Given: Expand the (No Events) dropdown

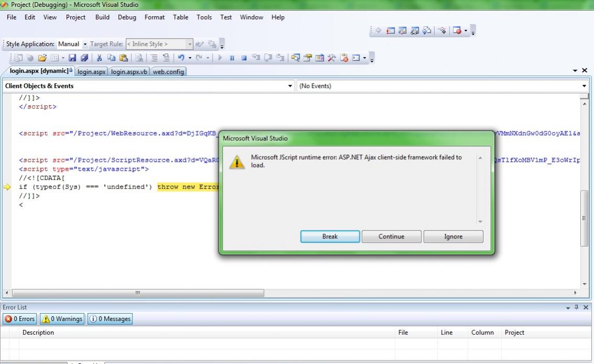Looking at the screenshot, I should point(584,86).
